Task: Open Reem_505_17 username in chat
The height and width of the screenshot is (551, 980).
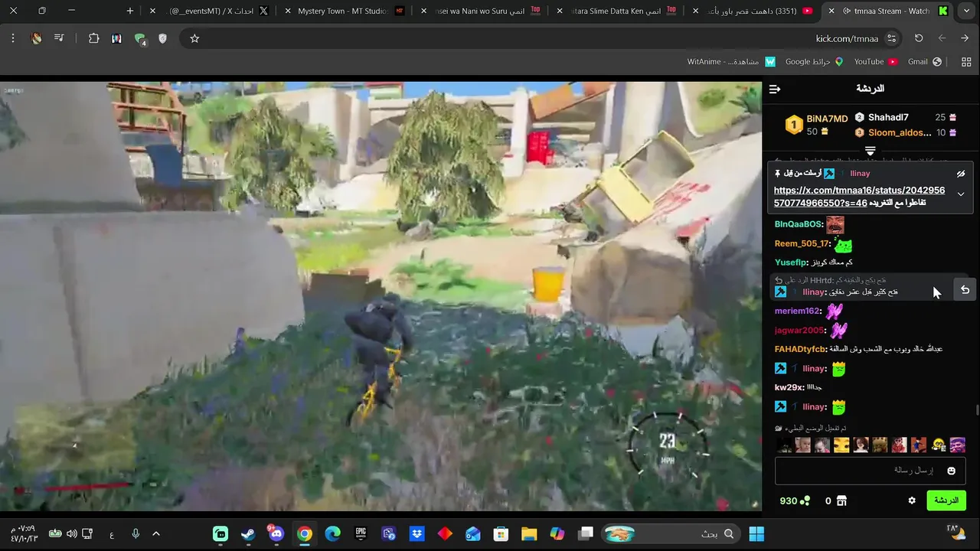Action: pos(802,243)
